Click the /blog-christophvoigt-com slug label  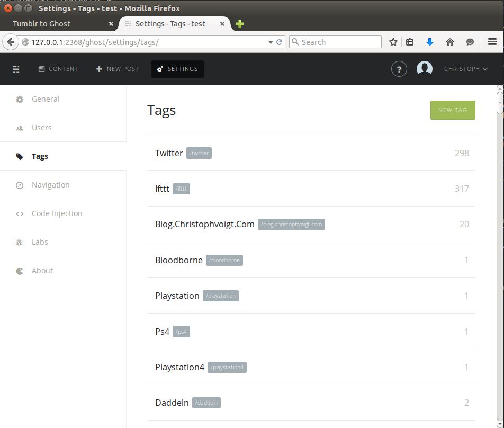pyautogui.click(x=291, y=224)
